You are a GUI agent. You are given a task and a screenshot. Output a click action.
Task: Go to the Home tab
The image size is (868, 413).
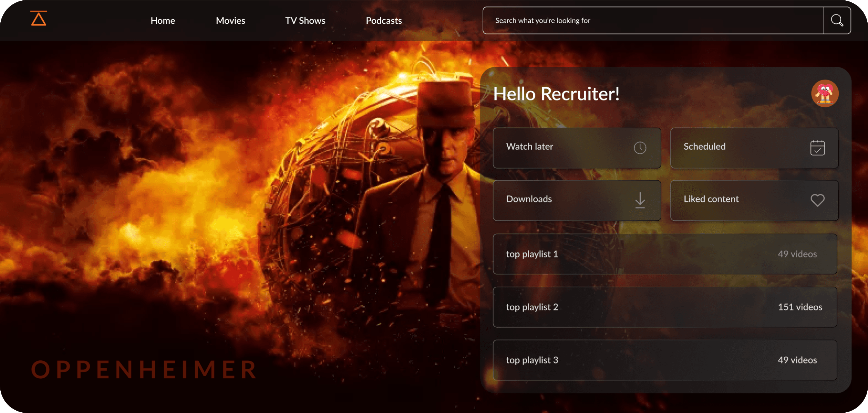pyautogui.click(x=163, y=21)
